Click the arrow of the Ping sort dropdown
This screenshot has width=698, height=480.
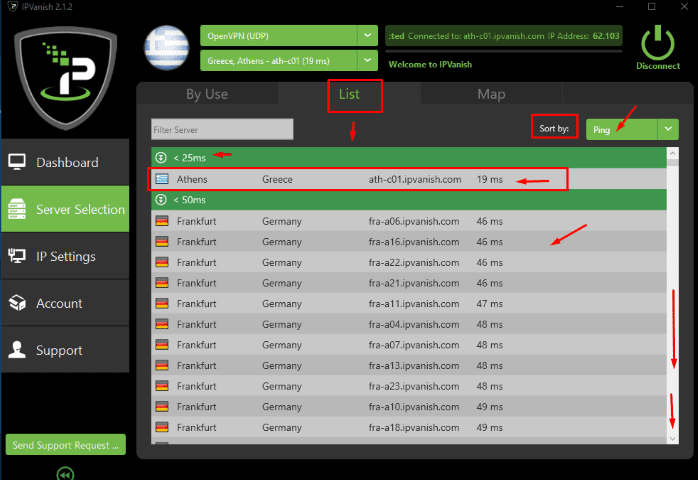(668, 129)
